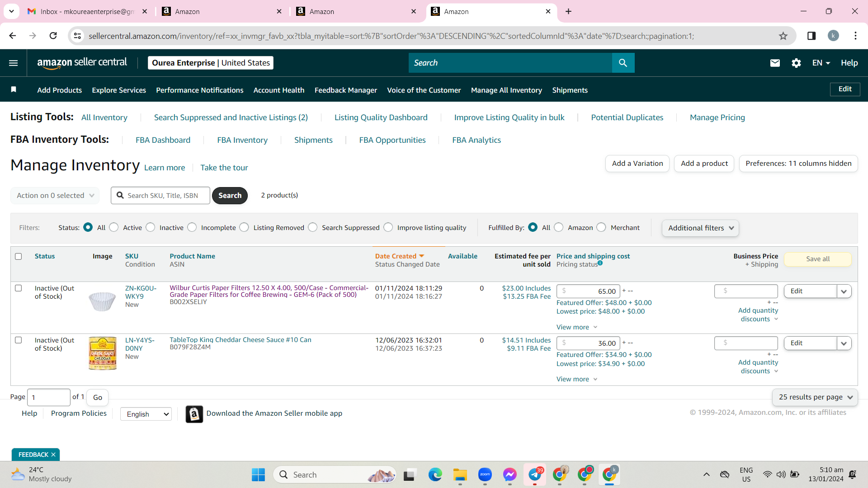This screenshot has height=488, width=868.
Task: Open the Windows Start menu
Action: pos(258,475)
